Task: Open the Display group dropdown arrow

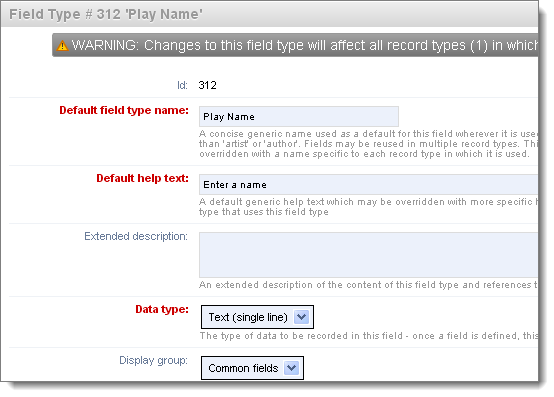Action: pos(291,368)
